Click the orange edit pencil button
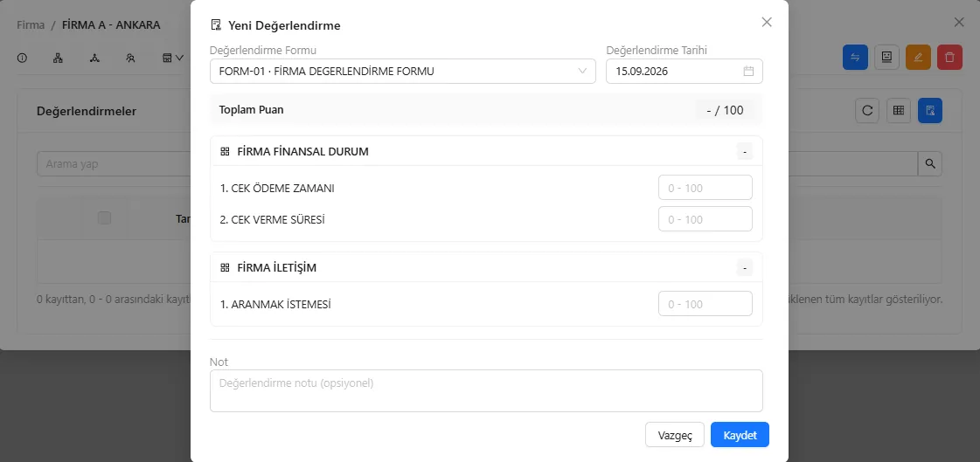980x462 pixels. [918, 58]
